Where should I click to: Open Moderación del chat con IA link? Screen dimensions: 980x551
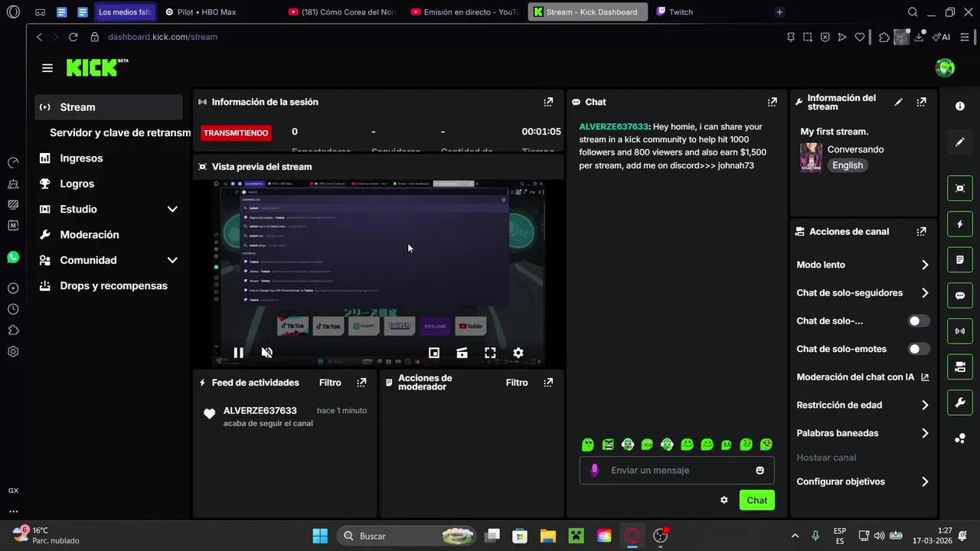(x=863, y=377)
